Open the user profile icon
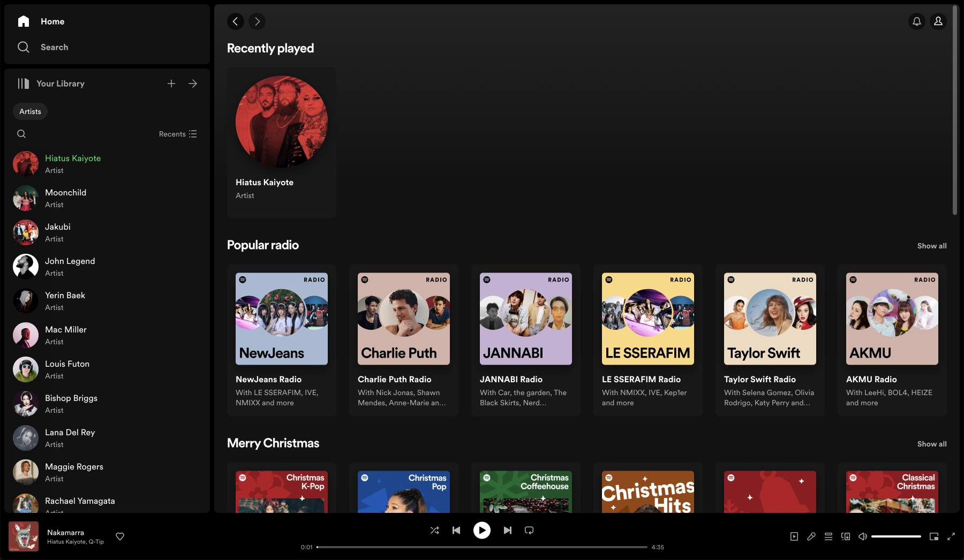Screen dimensions: 964x560 tap(938, 21)
